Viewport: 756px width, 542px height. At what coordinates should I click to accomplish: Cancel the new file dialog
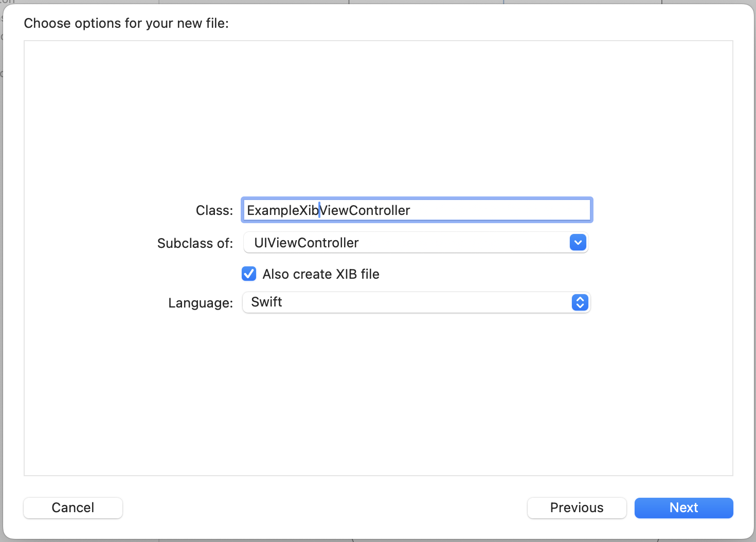(73, 508)
